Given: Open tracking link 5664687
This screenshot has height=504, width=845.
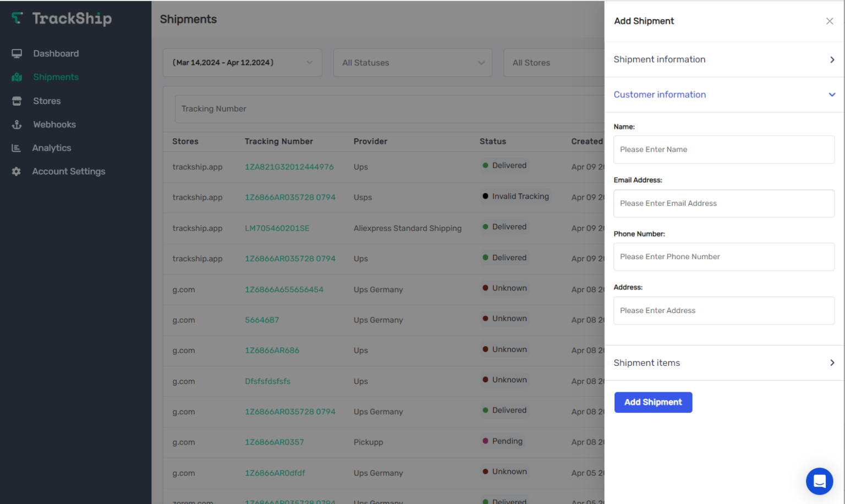Looking at the screenshot, I should click(262, 320).
